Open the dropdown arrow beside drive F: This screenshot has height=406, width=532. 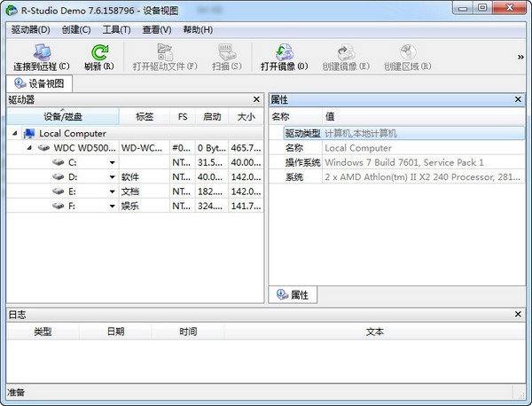(112, 207)
